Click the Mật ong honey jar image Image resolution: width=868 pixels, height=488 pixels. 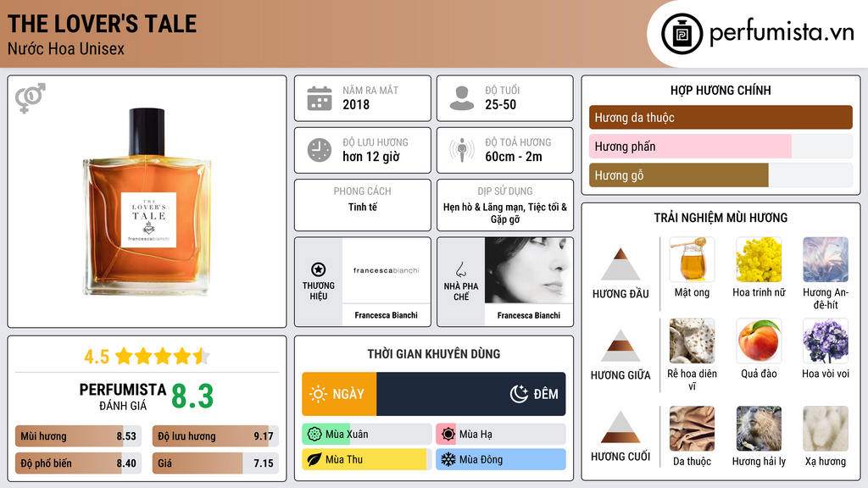[692, 259]
